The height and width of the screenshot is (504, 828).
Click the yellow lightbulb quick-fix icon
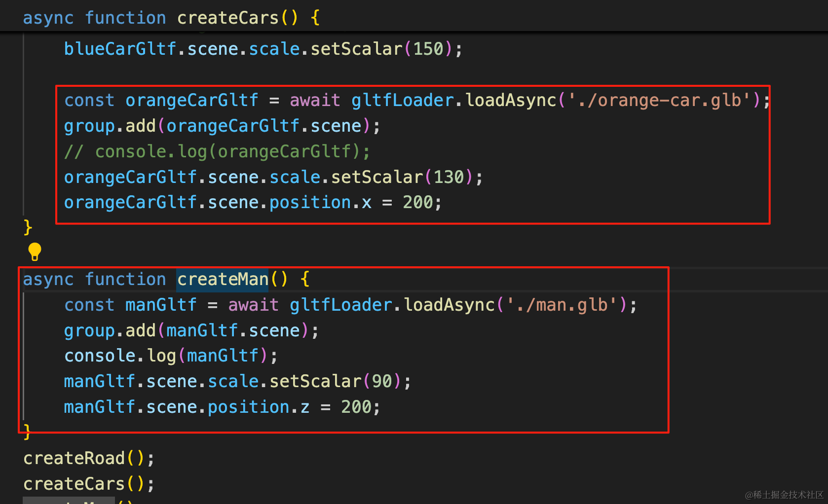click(35, 252)
